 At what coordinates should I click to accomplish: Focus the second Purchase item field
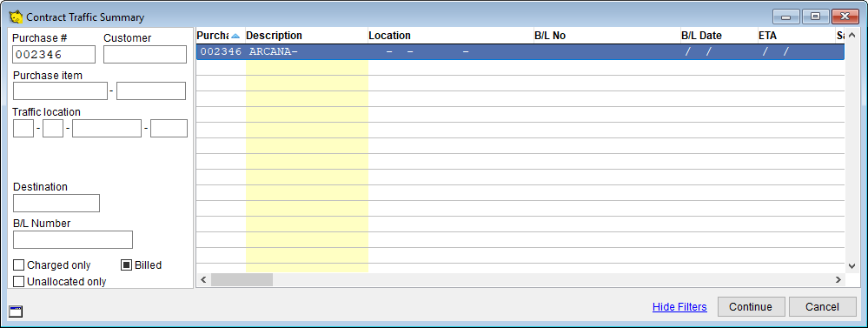click(151, 90)
